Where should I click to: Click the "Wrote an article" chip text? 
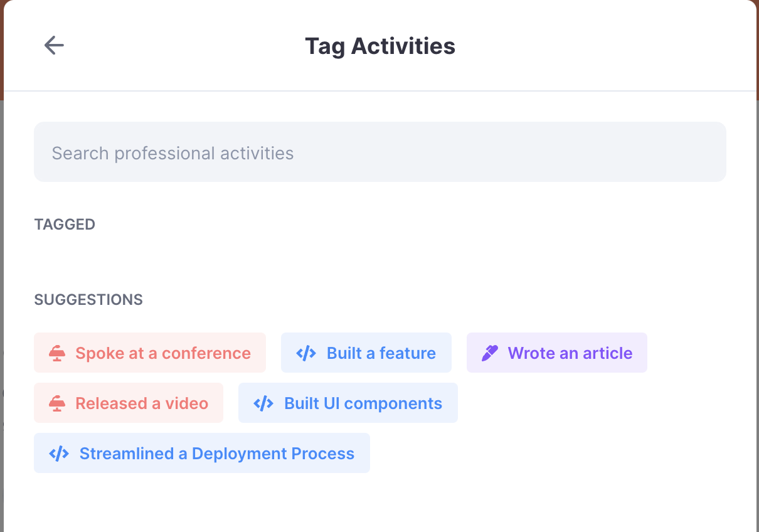[x=570, y=353]
